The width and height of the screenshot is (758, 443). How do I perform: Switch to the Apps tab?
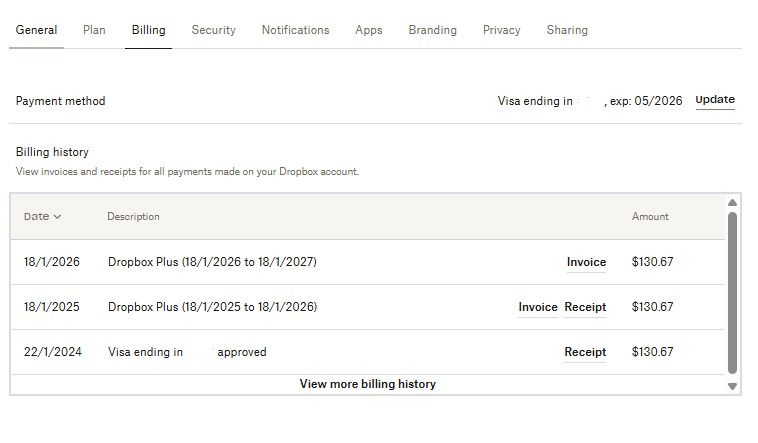pos(368,30)
